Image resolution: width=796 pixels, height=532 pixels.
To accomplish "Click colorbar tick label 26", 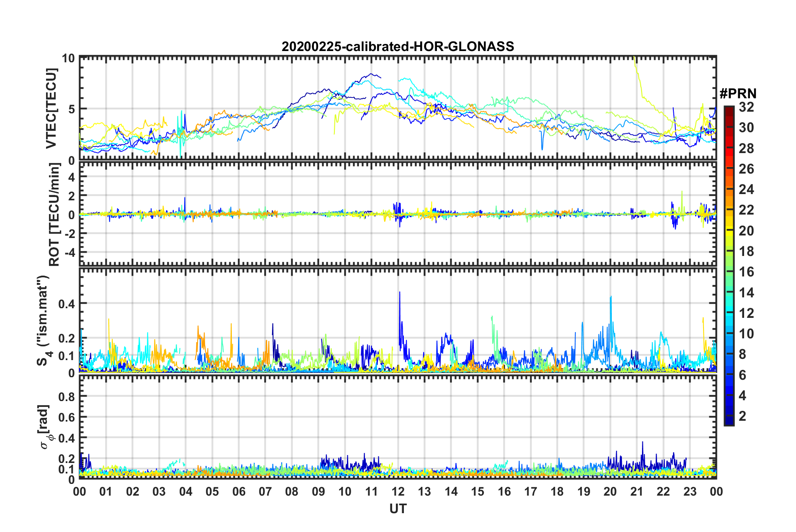I will 747,169.
